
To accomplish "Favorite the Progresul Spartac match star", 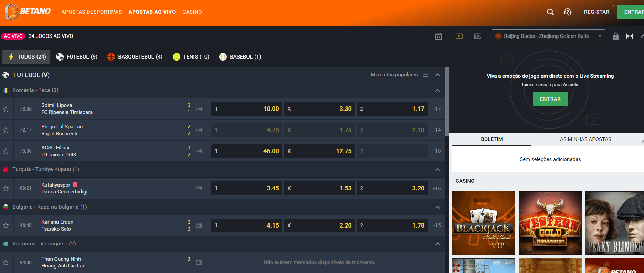I will [x=6, y=130].
